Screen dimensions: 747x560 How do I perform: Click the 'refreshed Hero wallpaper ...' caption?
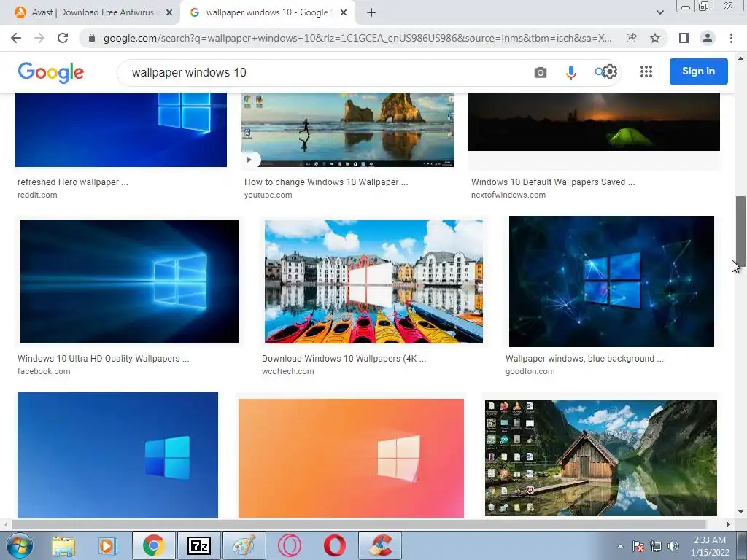coord(73,182)
